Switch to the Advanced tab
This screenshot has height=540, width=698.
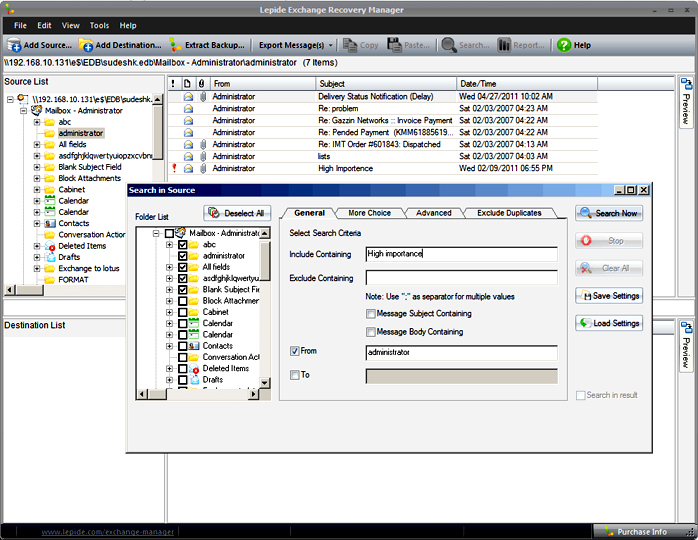tap(434, 213)
